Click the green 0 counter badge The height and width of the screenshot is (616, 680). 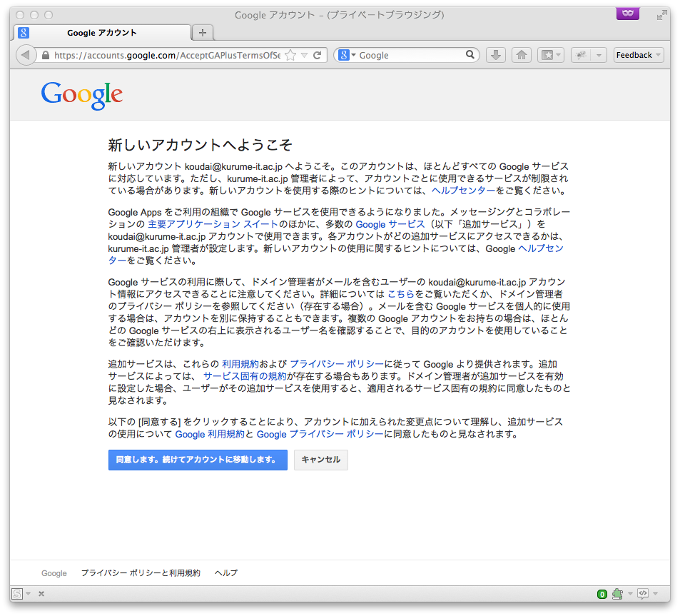[x=602, y=594]
